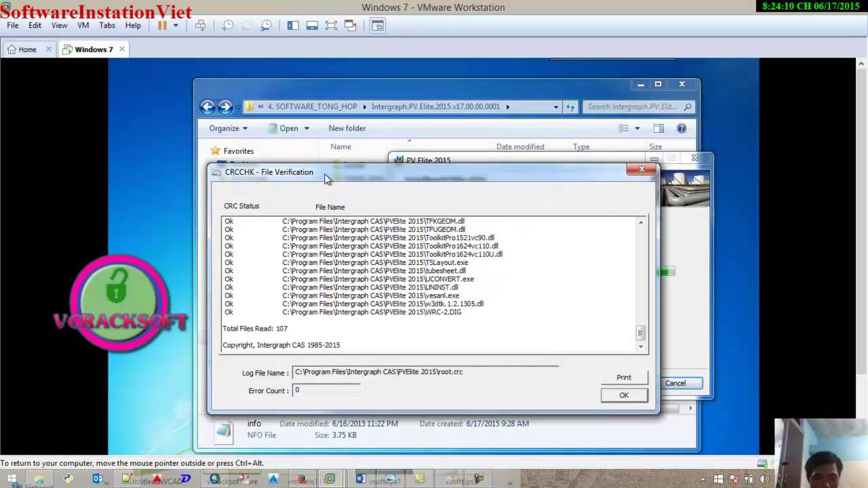The image size is (868, 488).
Task: Select the tubesheet.dll row
Action: tap(345, 270)
